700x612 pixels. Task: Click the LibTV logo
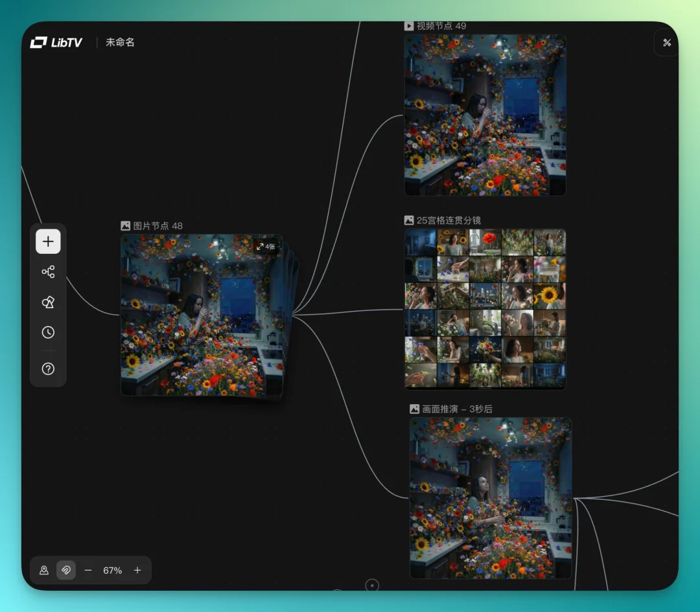pyautogui.click(x=56, y=43)
